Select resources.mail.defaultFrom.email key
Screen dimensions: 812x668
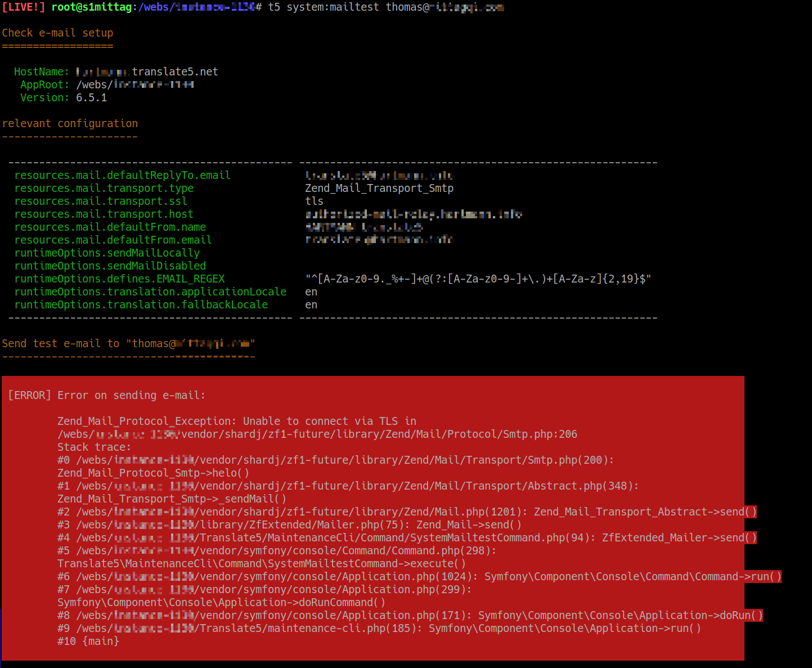[113, 240]
